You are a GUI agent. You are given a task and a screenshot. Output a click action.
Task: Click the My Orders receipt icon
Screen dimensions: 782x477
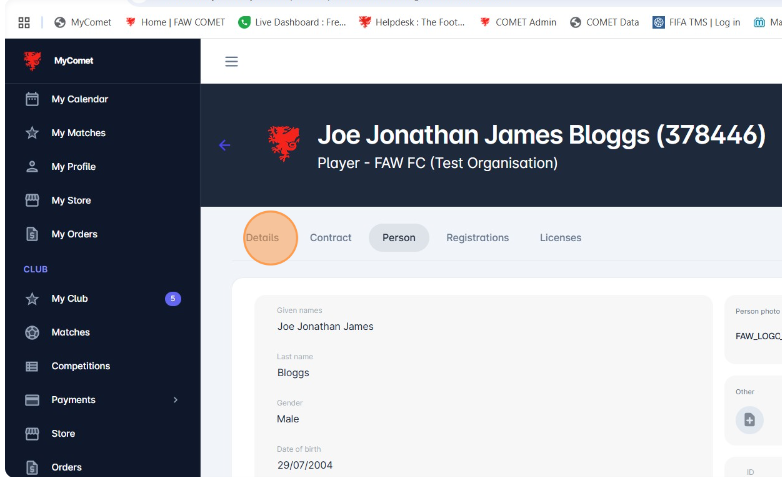coord(32,234)
